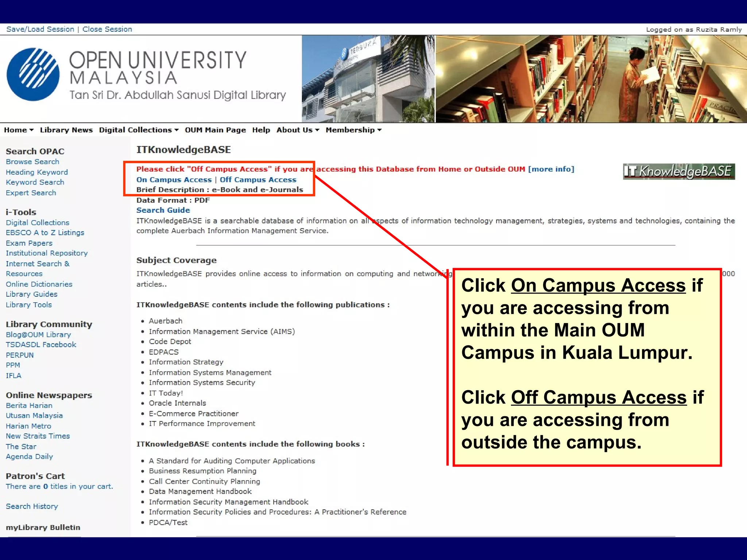This screenshot has height=560, width=747.
Task: Click the 'ITKnowledgeBASE' page heading
Action: tap(183, 150)
